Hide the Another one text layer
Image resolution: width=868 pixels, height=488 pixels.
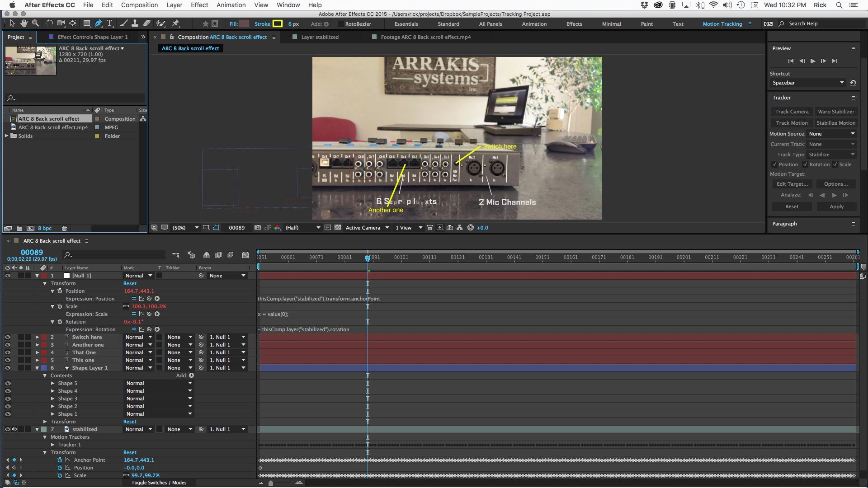[x=7, y=345]
